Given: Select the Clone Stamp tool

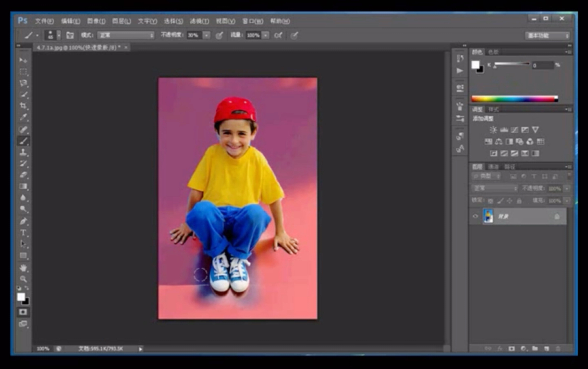Looking at the screenshot, I should [23, 152].
